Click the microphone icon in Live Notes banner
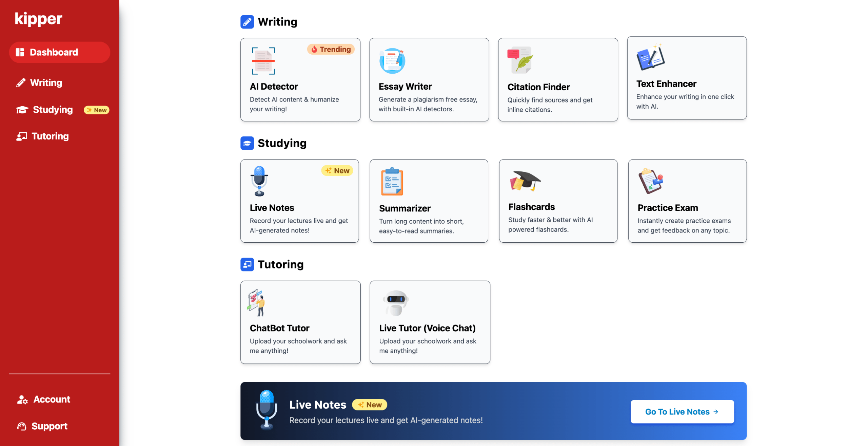Screen dimensions: 868x446 click(267, 410)
